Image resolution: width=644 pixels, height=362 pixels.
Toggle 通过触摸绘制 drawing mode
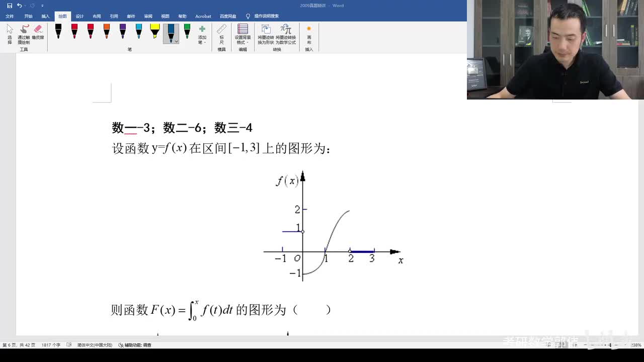(24, 35)
